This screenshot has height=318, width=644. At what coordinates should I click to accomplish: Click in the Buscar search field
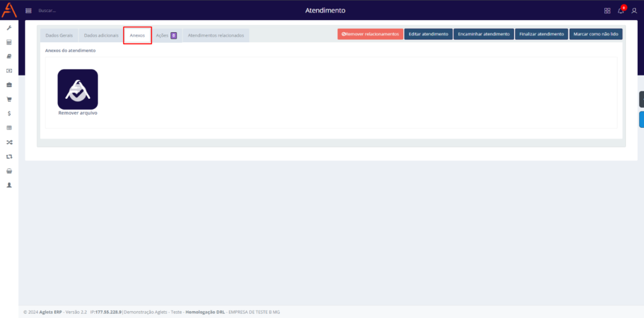pos(47,11)
